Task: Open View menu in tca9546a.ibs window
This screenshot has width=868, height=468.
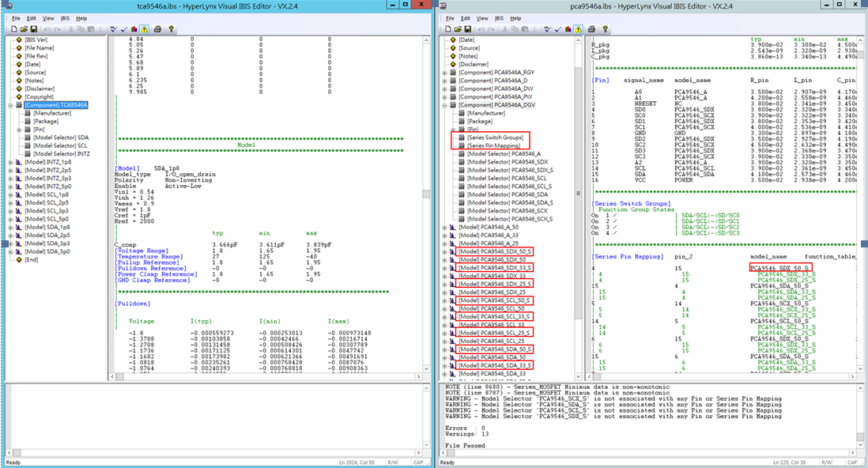Action: (49, 18)
